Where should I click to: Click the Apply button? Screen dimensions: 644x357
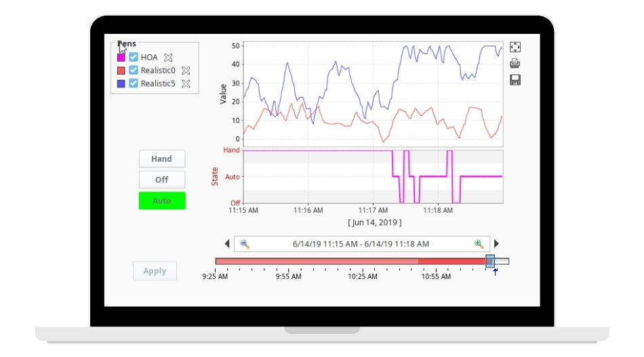point(155,271)
